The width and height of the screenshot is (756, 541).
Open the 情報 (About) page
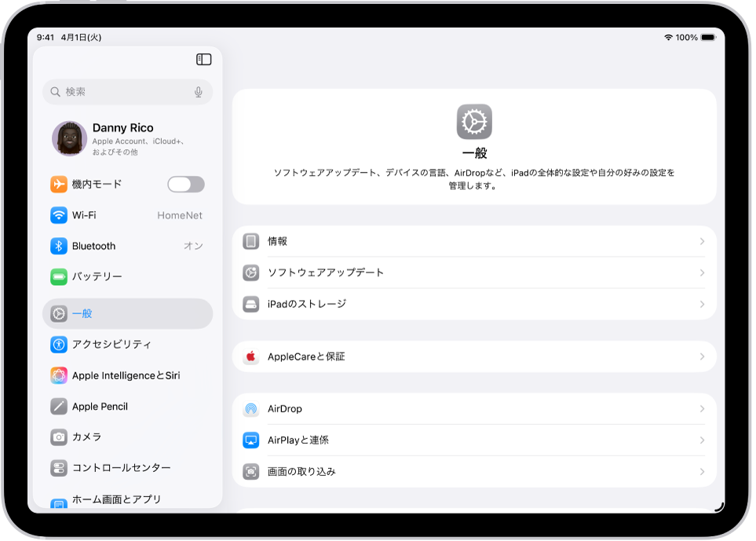pos(471,241)
